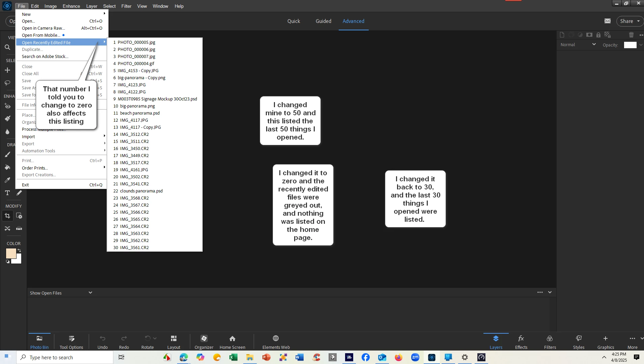The width and height of the screenshot is (644, 364).
Task: Select the Zoom tool magnifier
Action: pos(7,48)
